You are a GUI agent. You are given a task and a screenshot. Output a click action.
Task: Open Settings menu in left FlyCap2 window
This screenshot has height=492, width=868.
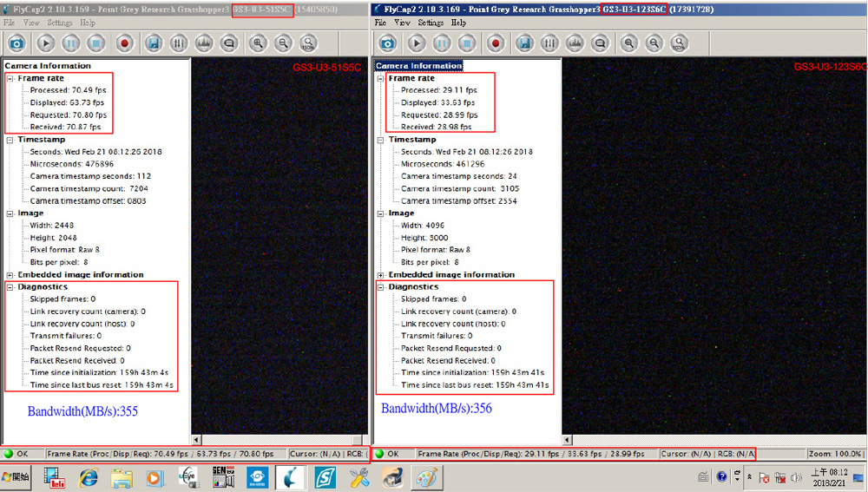tap(60, 23)
